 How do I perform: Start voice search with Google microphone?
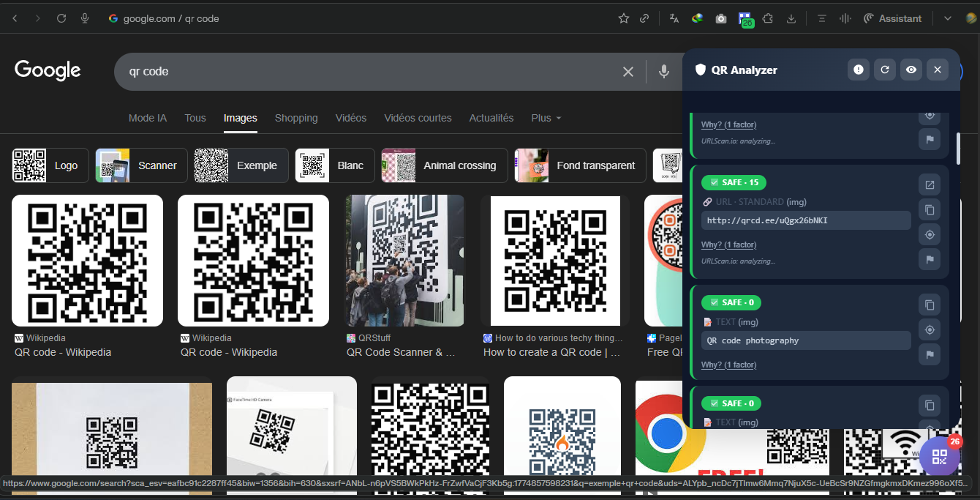coord(664,71)
